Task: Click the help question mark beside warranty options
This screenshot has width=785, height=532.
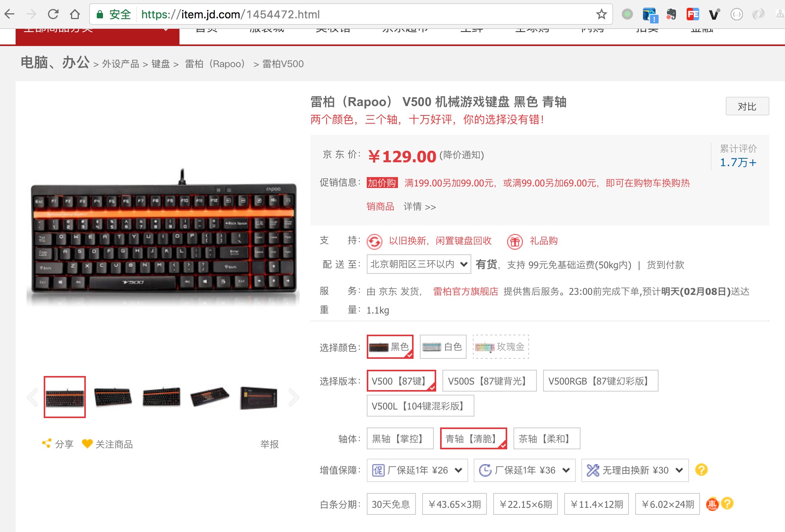Action: (701, 470)
